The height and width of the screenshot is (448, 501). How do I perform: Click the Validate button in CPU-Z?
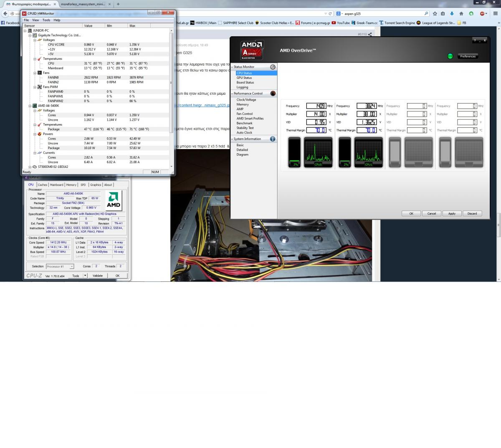coord(97,276)
